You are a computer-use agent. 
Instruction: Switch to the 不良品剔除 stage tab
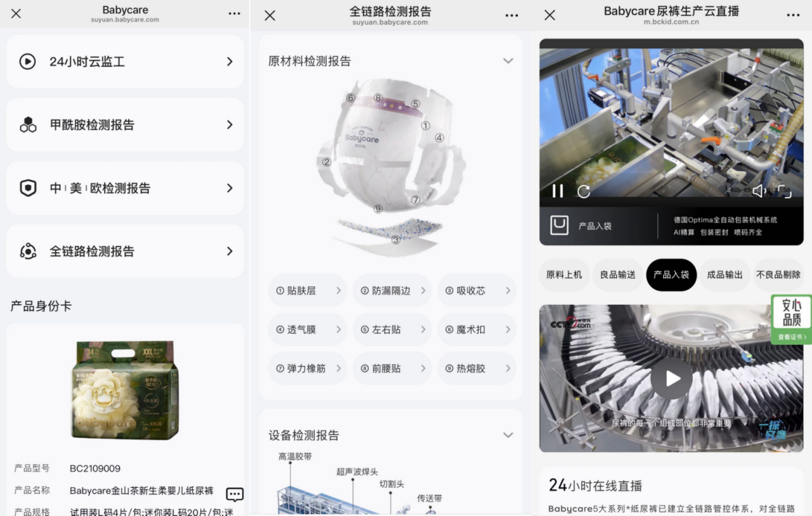pyautogui.click(x=779, y=275)
